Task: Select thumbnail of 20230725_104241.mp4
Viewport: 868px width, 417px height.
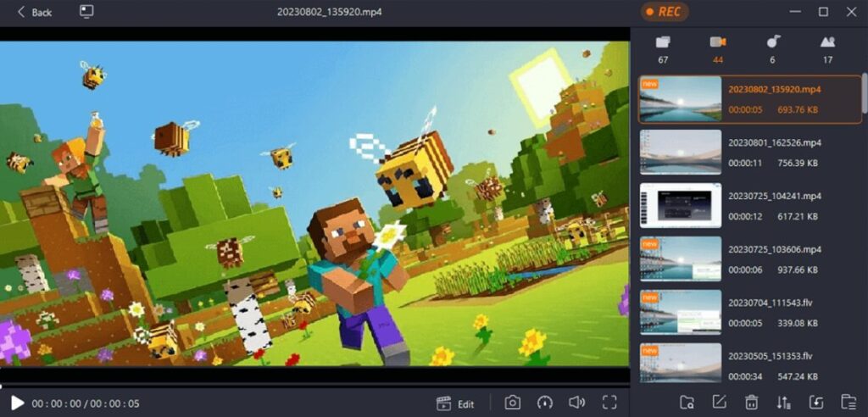Action: 681,205
